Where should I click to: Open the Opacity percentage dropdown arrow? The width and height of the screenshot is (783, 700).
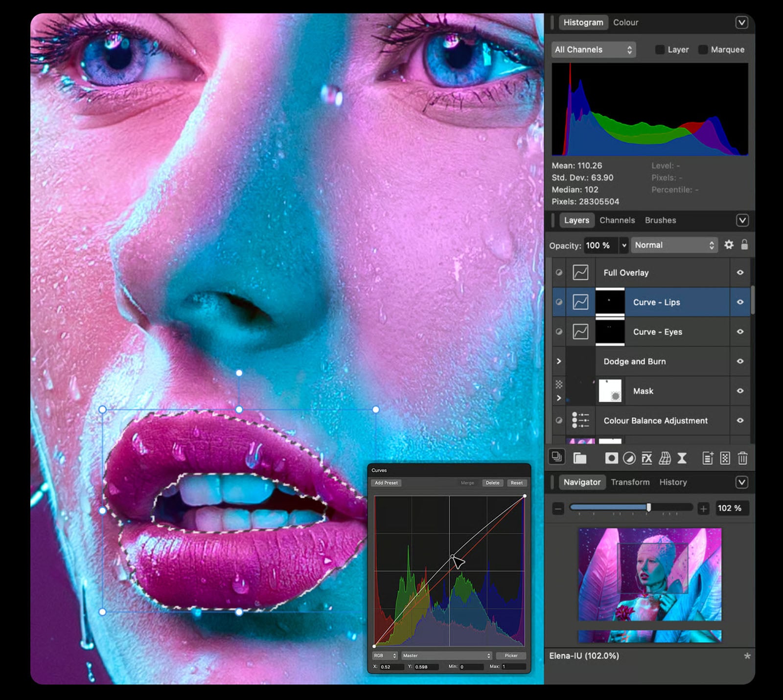pyautogui.click(x=624, y=245)
